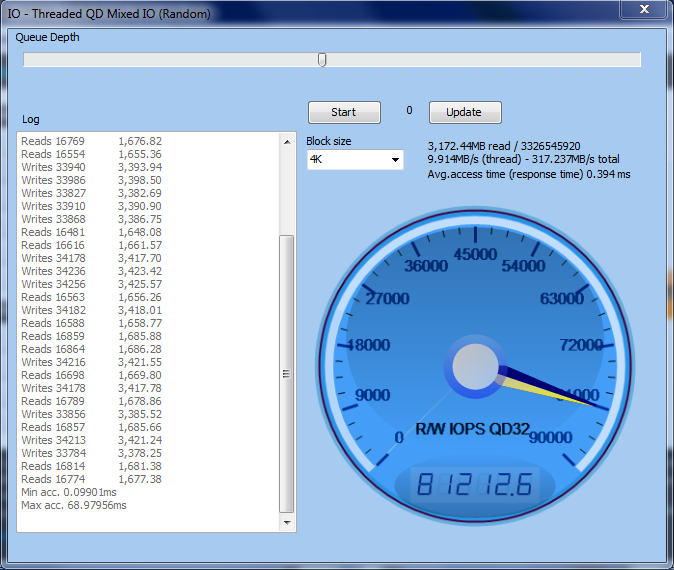Click the Start button

(344, 112)
